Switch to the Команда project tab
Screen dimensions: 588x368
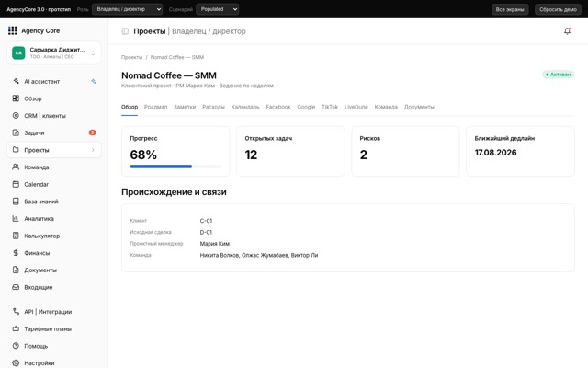tap(386, 107)
